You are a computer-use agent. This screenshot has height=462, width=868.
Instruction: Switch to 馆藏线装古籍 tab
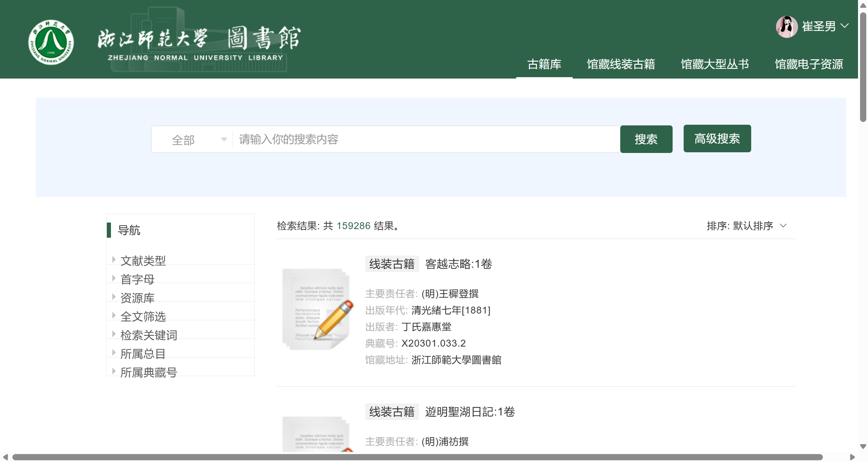coord(621,64)
